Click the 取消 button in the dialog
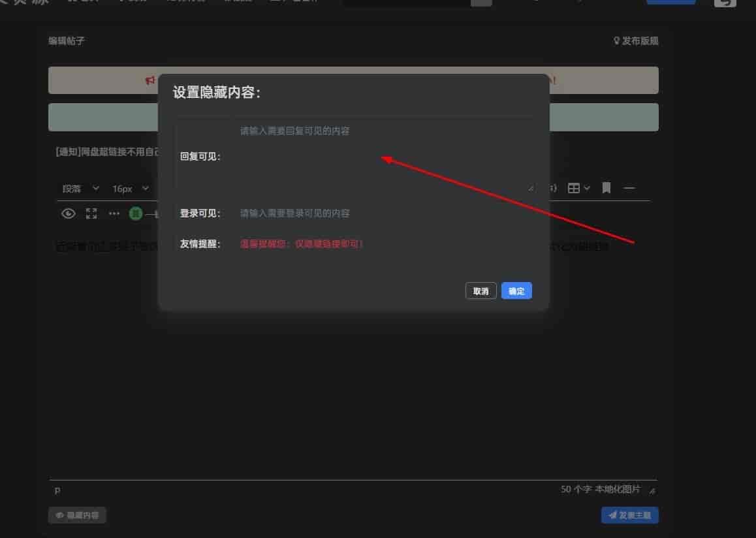 click(480, 291)
